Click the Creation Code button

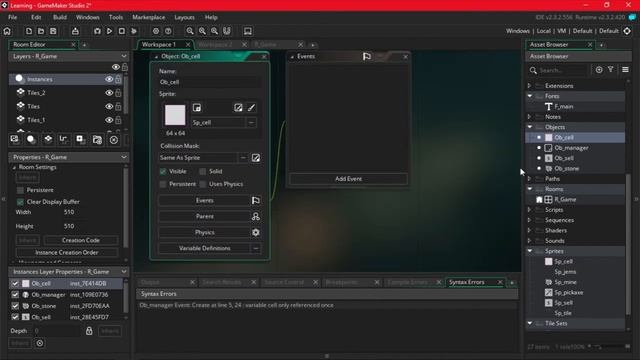pos(81,240)
